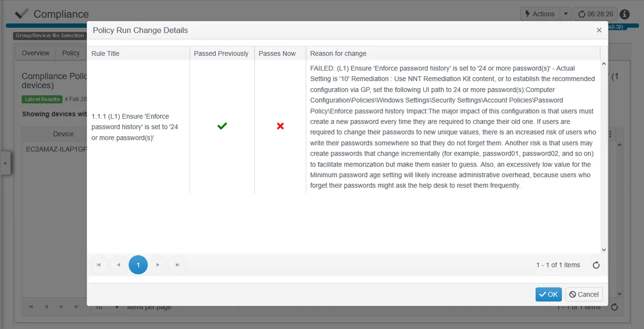Image resolution: width=644 pixels, height=329 pixels.
Task: Click green checkmark in Passed Previously cell
Action: coord(222,126)
